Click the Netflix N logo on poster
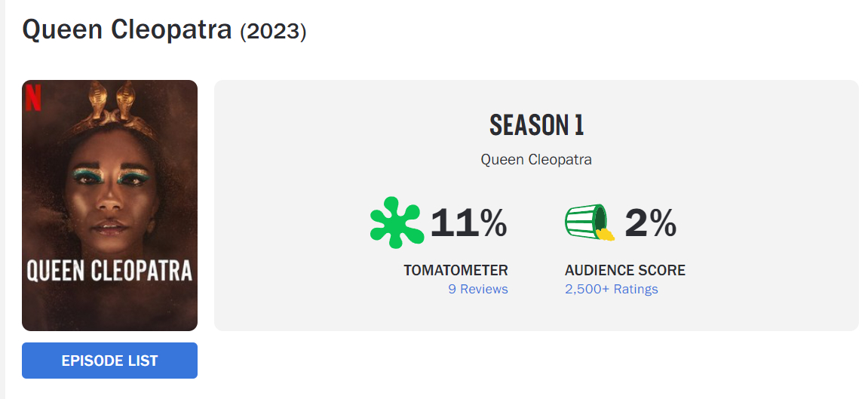The image size is (868, 399). point(33,98)
